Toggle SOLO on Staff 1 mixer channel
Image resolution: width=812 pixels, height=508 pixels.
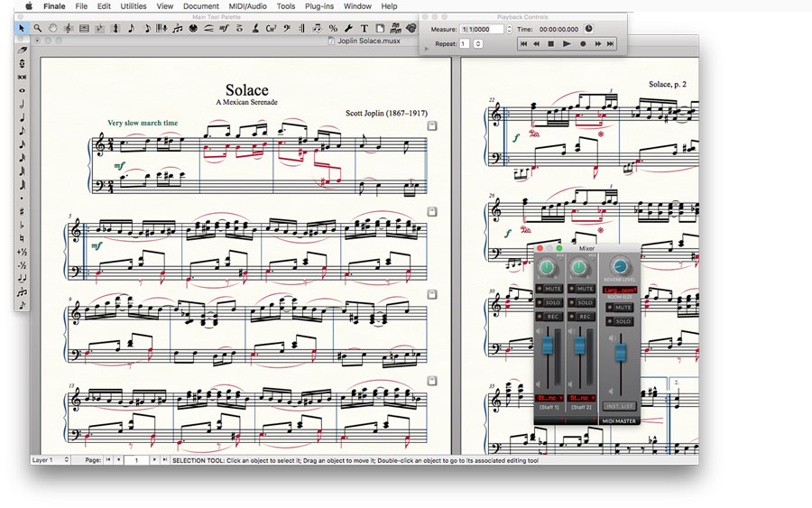(x=550, y=302)
